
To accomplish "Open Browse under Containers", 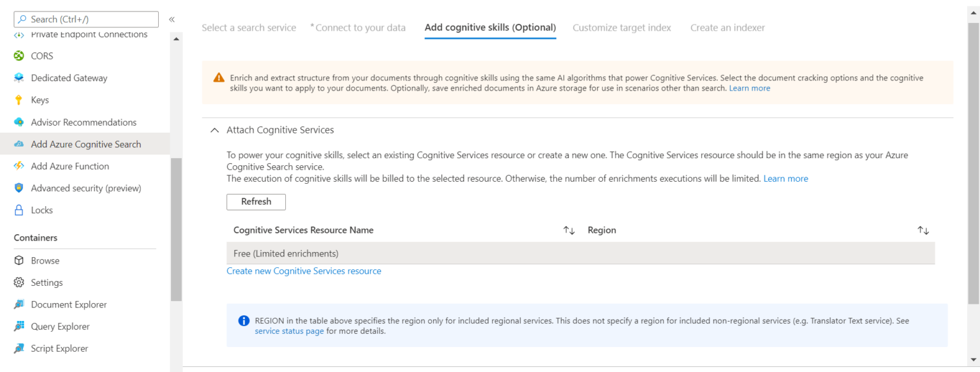I will click(x=44, y=260).
